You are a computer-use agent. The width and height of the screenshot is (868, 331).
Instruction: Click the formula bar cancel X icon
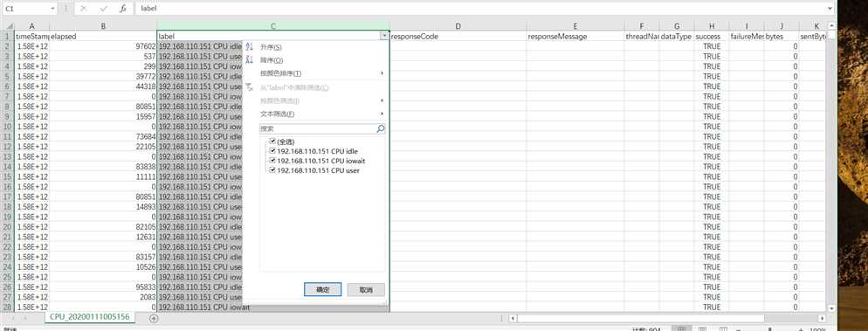[83, 9]
